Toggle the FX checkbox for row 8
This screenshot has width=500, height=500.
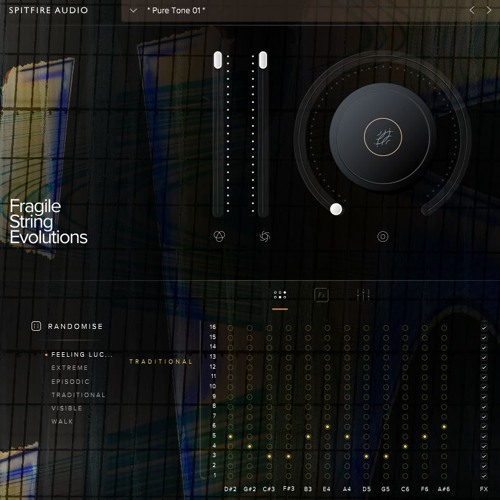[484, 407]
